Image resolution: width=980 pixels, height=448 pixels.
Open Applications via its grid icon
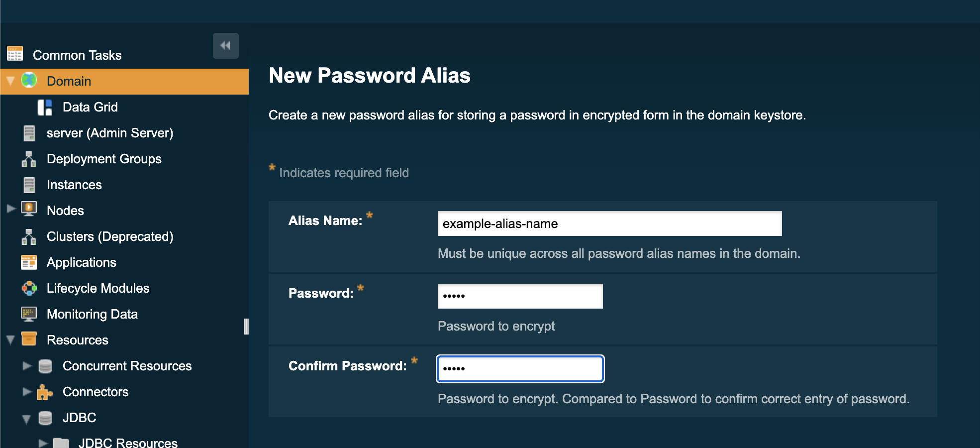point(29,262)
